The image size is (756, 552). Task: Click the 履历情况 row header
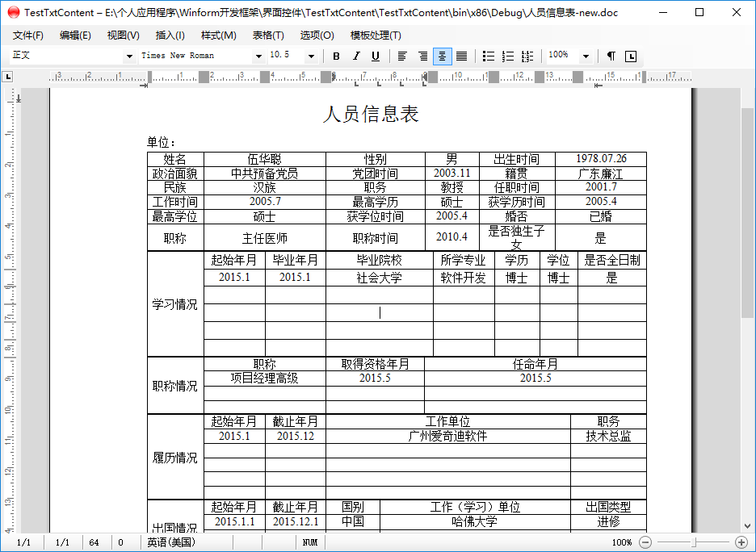(175, 458)
